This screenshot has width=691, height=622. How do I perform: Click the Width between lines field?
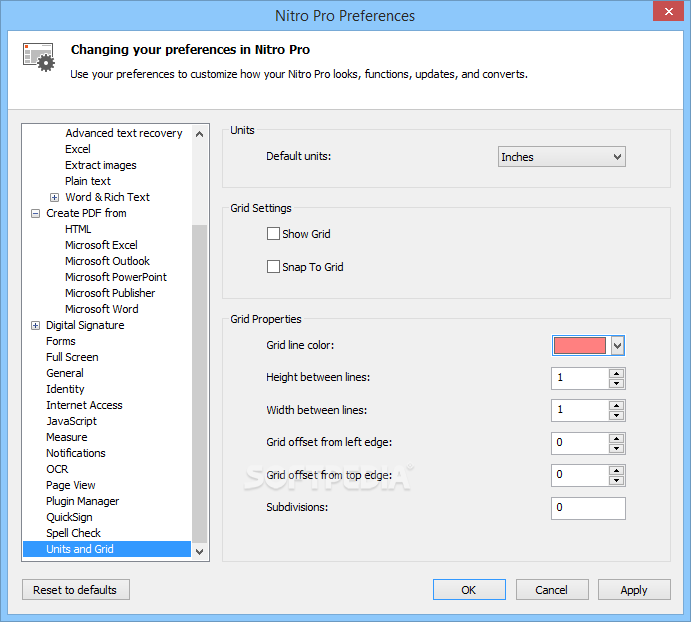pyautogui.click(x=580, y=410)
